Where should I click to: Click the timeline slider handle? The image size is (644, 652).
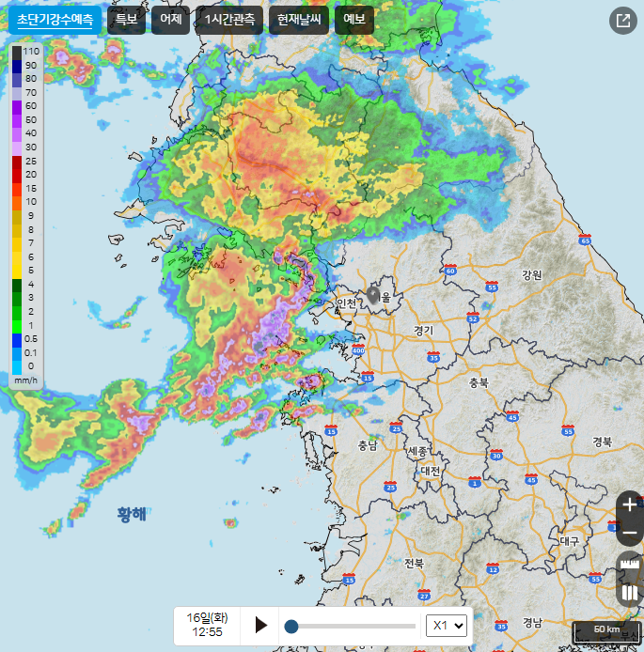pyautogui.click(x=291, y=627)
